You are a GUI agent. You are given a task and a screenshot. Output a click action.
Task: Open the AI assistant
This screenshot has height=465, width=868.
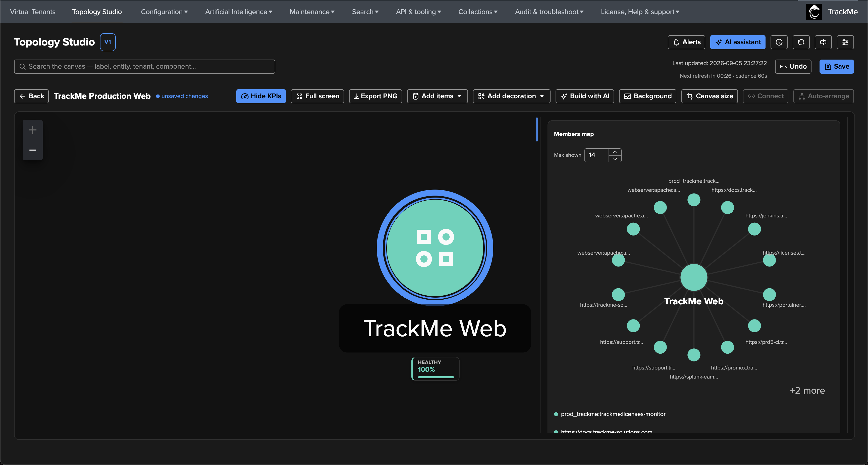(738, 42)
